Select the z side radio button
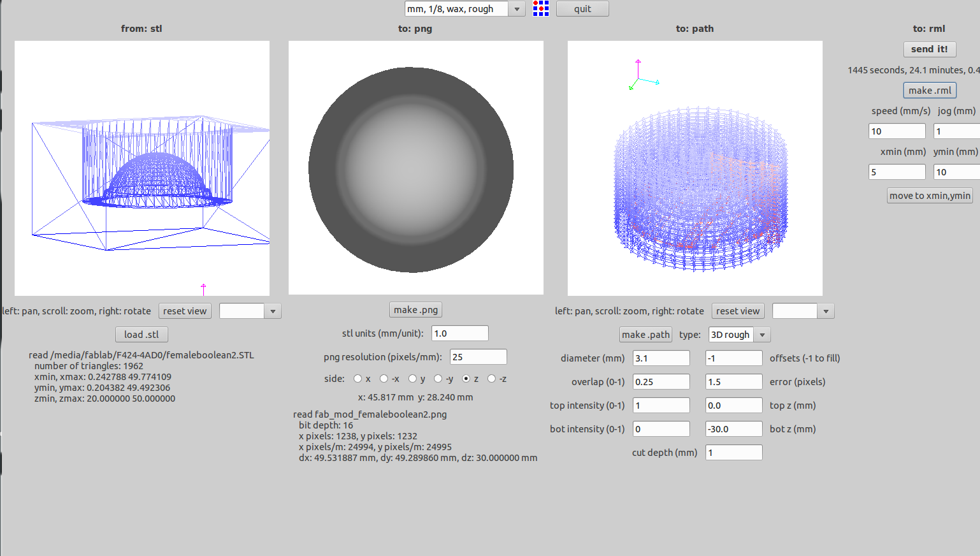Viewport: 980px width, 556px height. [x=466, y=379]
